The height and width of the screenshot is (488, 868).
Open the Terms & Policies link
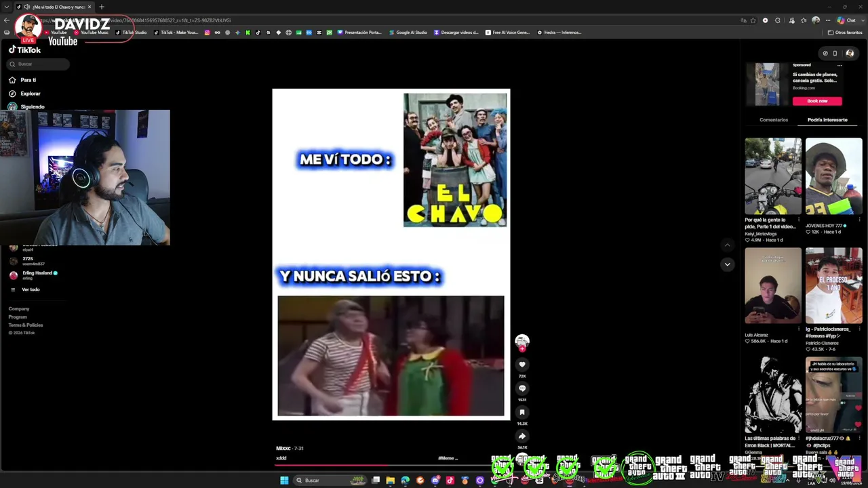(x=26, y=325)
